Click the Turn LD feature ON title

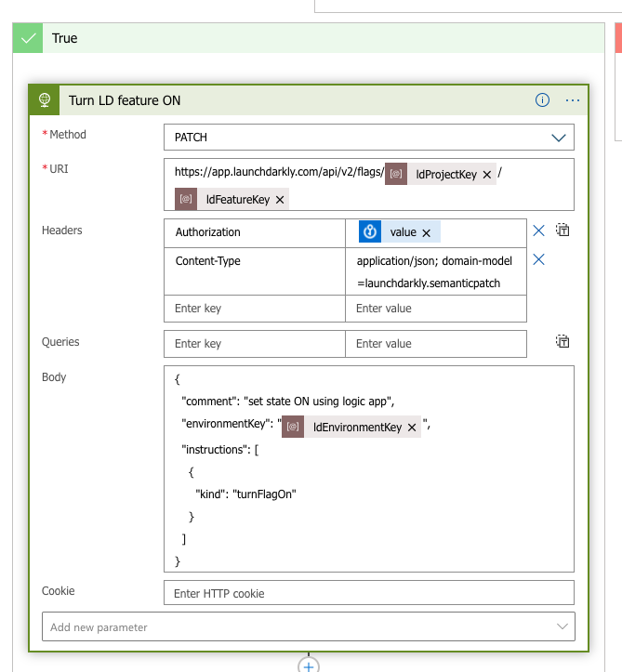[125, 100]
